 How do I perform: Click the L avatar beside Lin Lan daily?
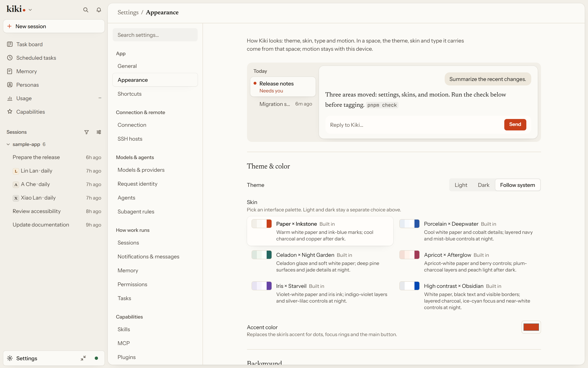[x=16, y=171]
